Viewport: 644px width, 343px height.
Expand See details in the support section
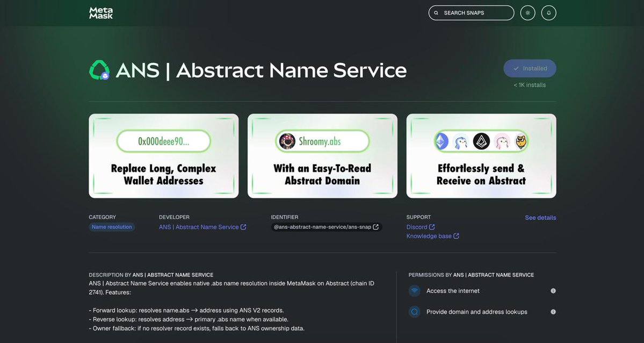click(540, 217)
